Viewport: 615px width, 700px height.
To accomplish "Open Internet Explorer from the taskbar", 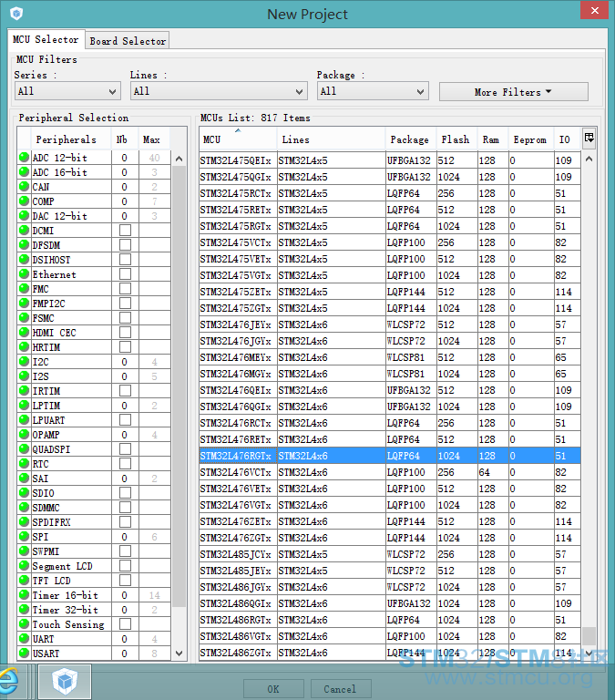I will point(9,681).
